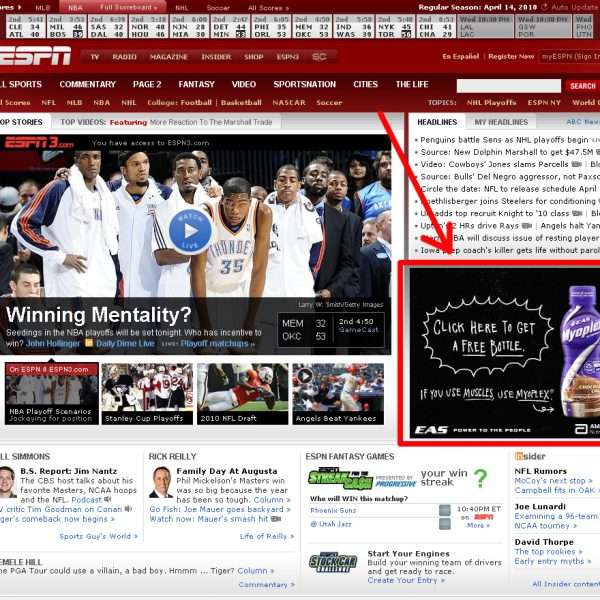Open the NASCAR subnav link
Screen dimensions: 600x600
click(x=289, y=103)
